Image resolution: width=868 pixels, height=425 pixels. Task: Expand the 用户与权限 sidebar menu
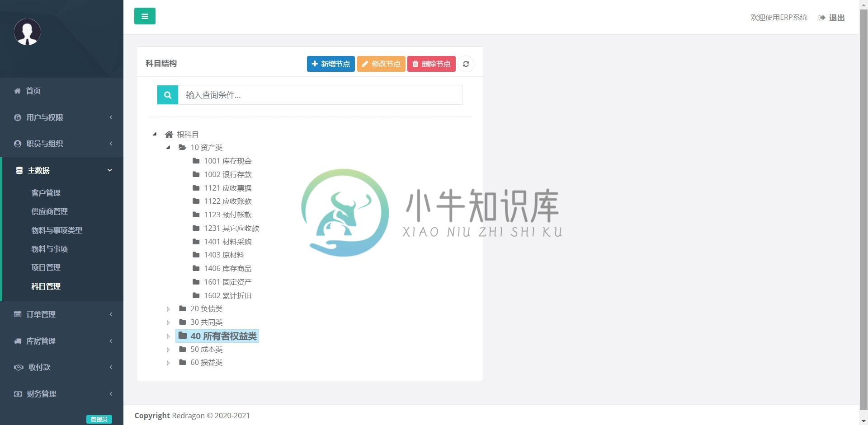(x=62, y=117)
